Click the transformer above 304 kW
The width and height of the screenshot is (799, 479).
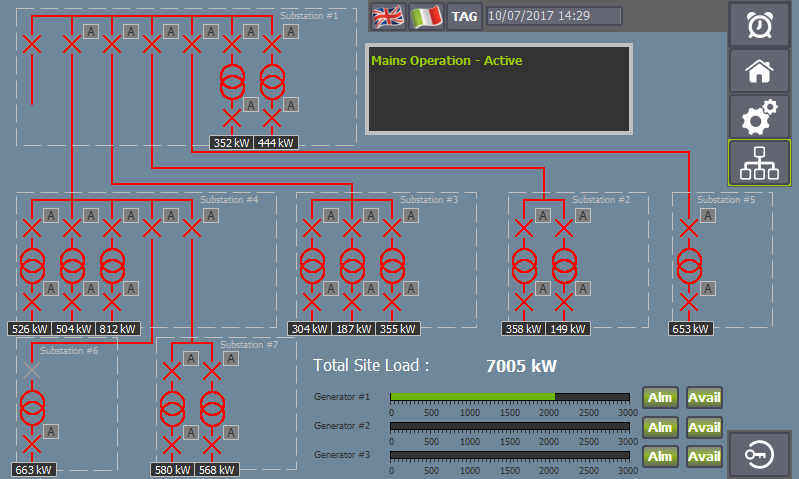click(x=312, y=265)
